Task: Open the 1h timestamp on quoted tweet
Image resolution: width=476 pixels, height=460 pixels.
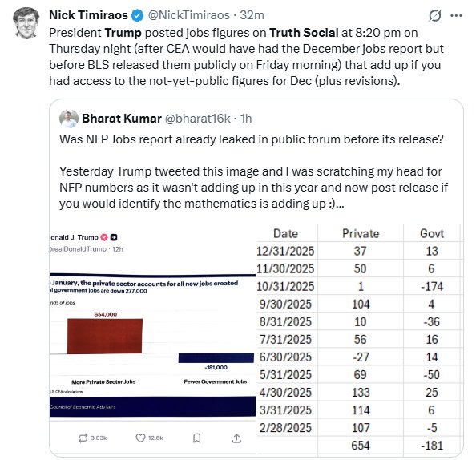Action: click(x=246, y=119)
